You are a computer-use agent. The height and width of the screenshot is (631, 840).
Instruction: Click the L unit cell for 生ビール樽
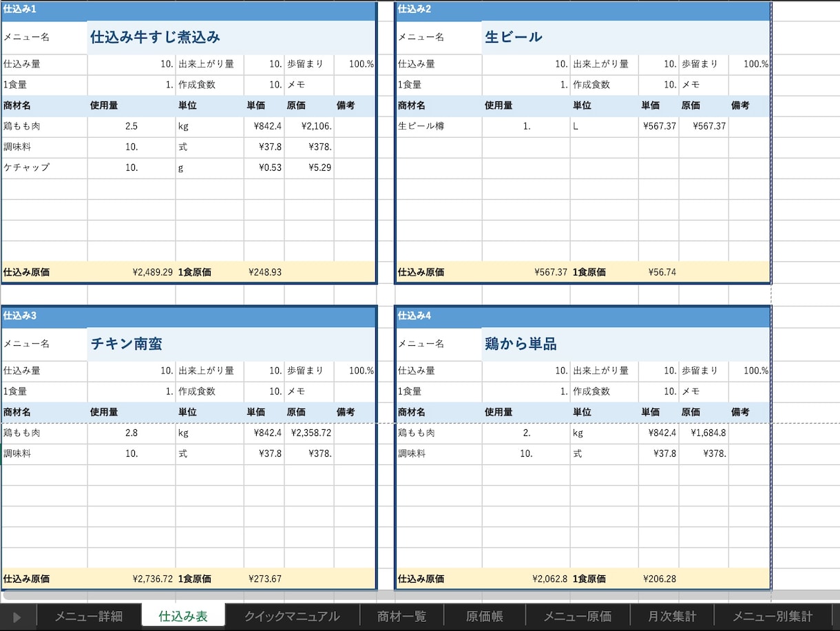pyautogui.click(x=604, y=126)
